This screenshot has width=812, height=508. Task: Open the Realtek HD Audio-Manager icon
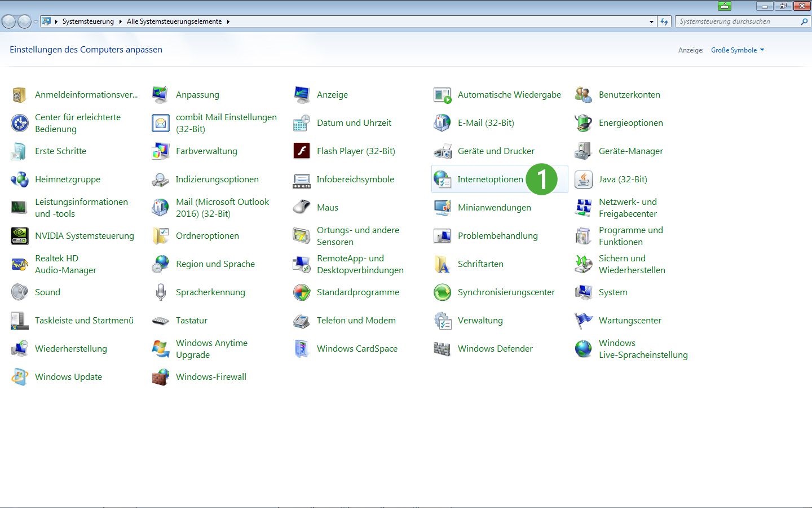pos(19,264)
